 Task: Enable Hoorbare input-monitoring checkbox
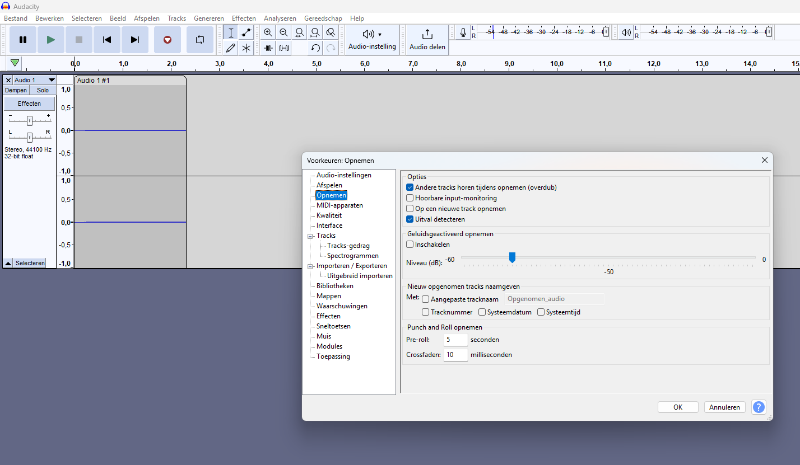point(410,198)
